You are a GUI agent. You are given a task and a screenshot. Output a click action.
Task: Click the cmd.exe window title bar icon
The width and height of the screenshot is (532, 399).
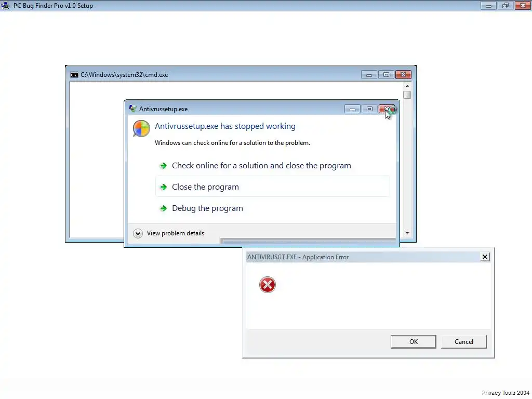pos(74,75)
